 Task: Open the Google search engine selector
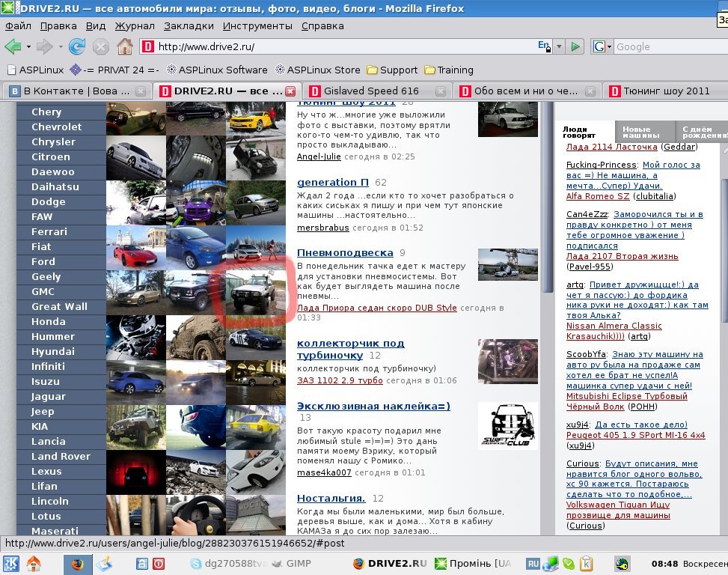click(x=602, y=46)
